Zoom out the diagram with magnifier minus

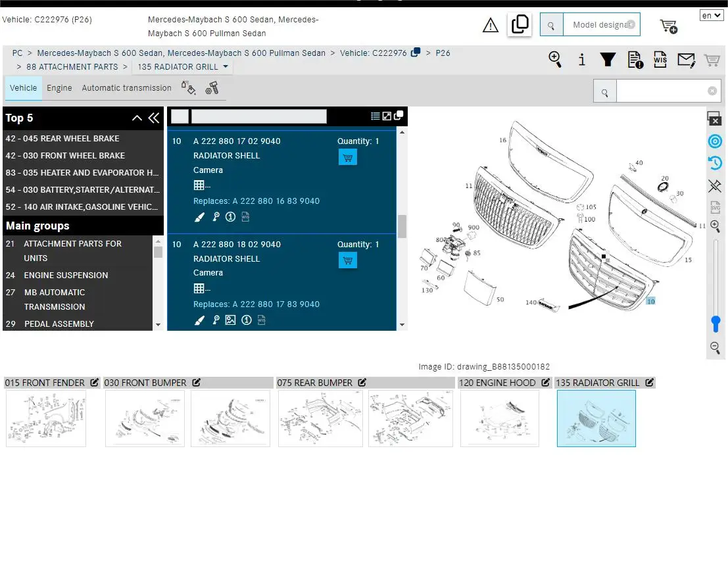(x=715, y=347)
